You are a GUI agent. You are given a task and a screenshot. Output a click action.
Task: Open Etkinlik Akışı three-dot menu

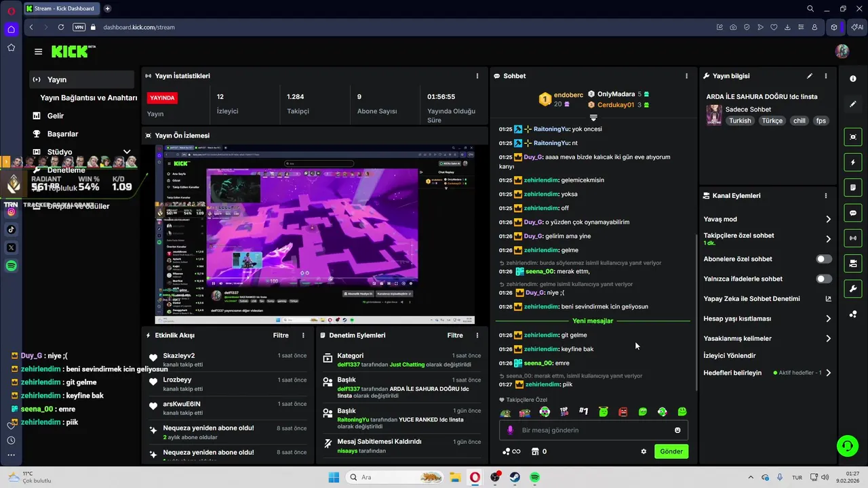coord(303,335)
